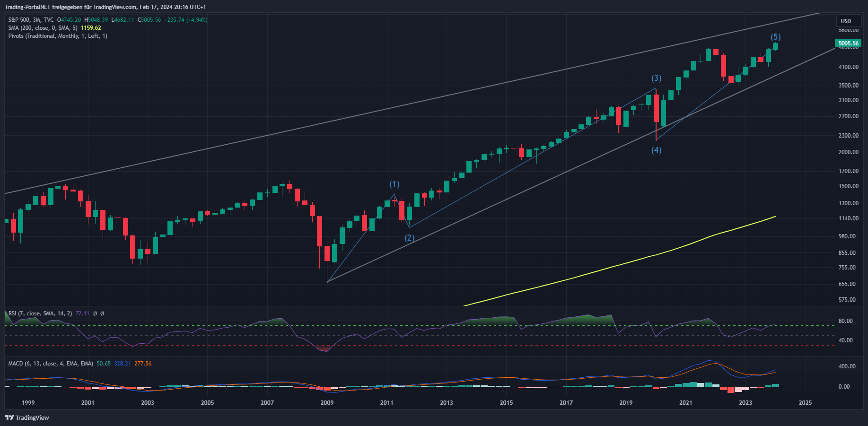Image resolution: width=868 pixels, height=426 pixels.
Task: Select the Pivots Traditional indicator legend
Action: click(x=57, y=36)
